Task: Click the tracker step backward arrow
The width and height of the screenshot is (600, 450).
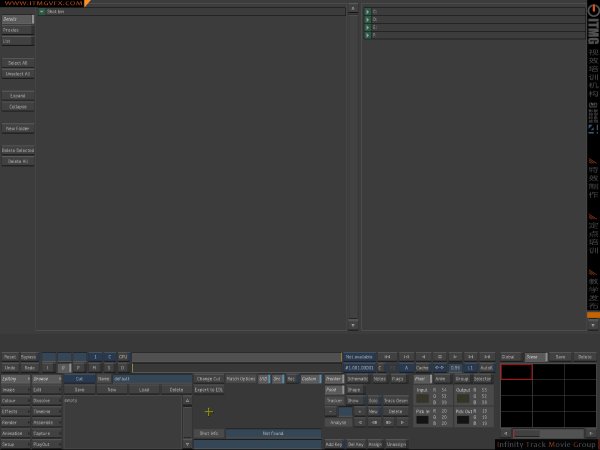Action: click(x=360, y=422)
